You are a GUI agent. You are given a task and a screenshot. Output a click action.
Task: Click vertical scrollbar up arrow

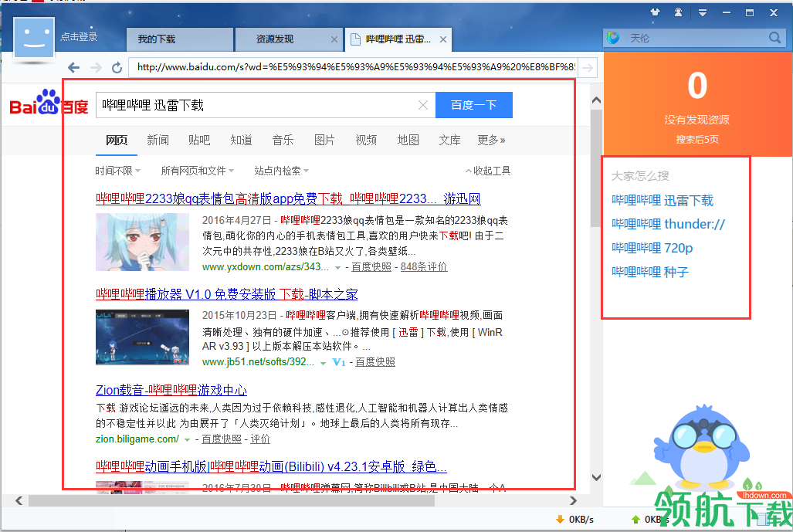pos(596,100)
